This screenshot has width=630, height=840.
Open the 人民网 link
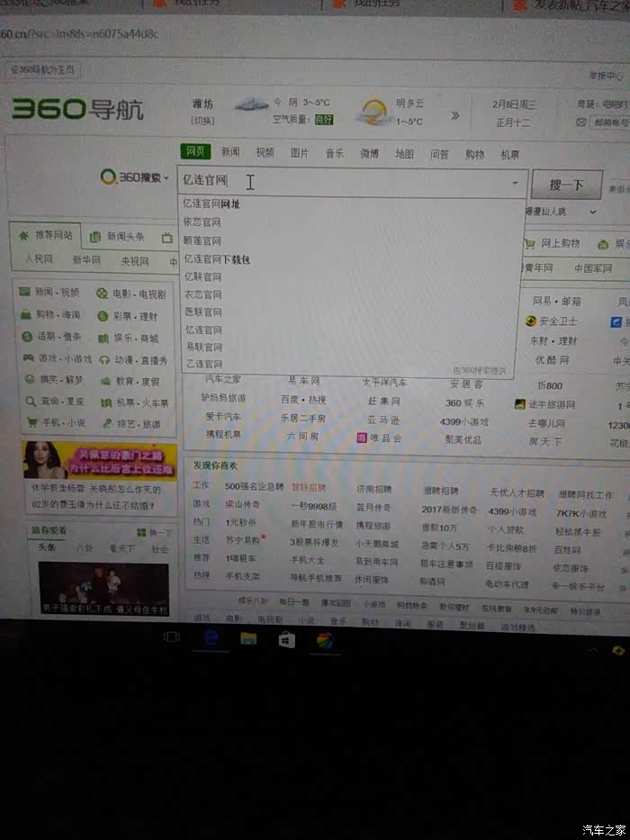pos(39,259)
